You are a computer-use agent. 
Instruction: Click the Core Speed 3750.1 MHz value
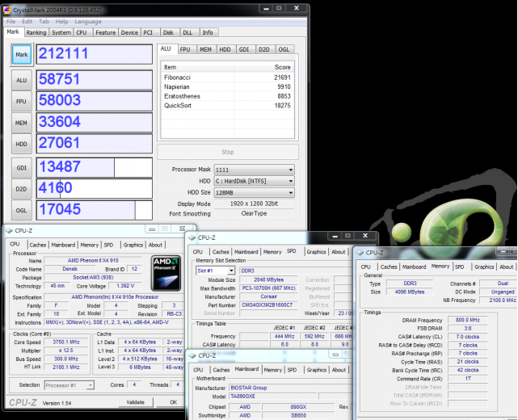66,342
